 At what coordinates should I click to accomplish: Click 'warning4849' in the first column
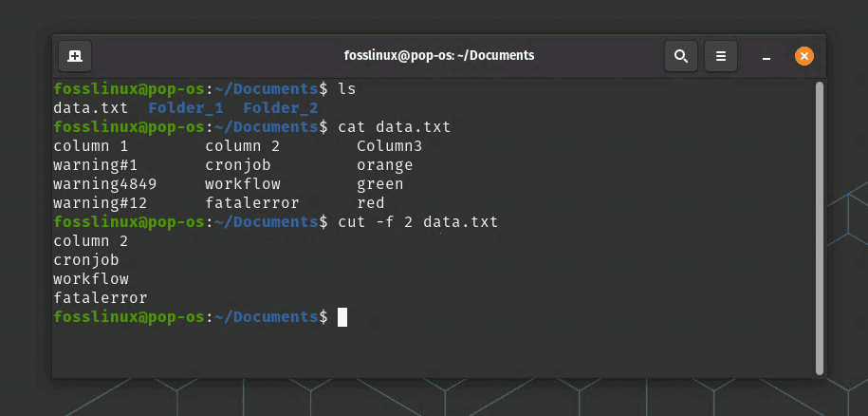tap(104, 184)
